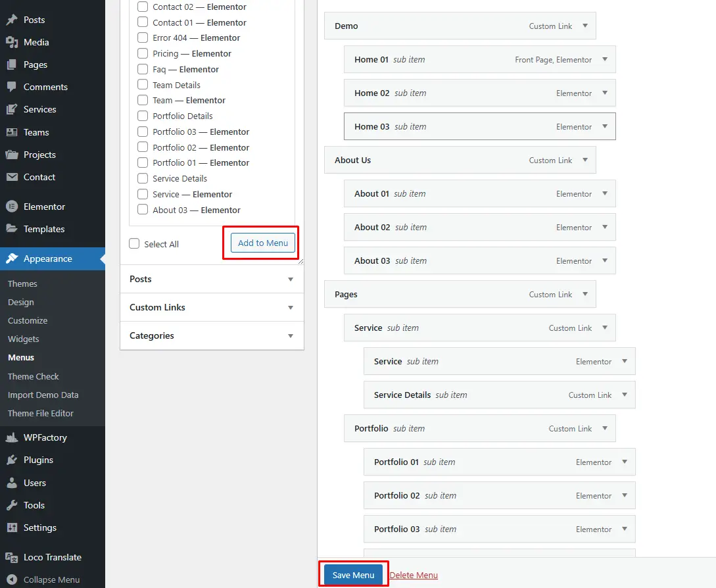
Task: Click the Save Menu button
Action: coord(354,576)
